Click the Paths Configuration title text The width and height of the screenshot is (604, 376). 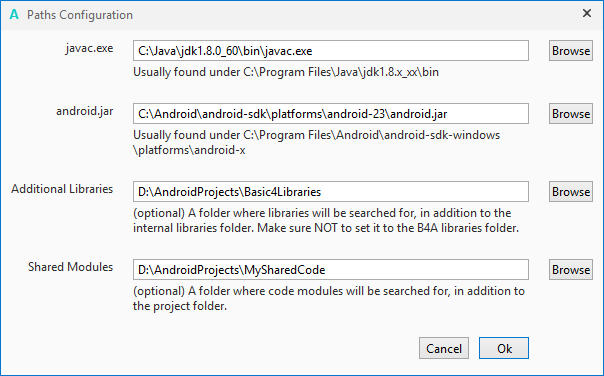pos(80,15)
